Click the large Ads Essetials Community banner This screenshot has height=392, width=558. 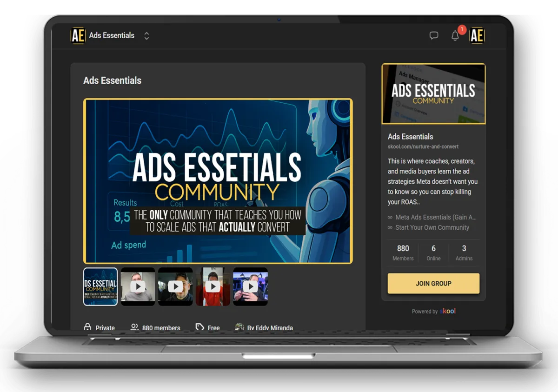tap(218, 181)
